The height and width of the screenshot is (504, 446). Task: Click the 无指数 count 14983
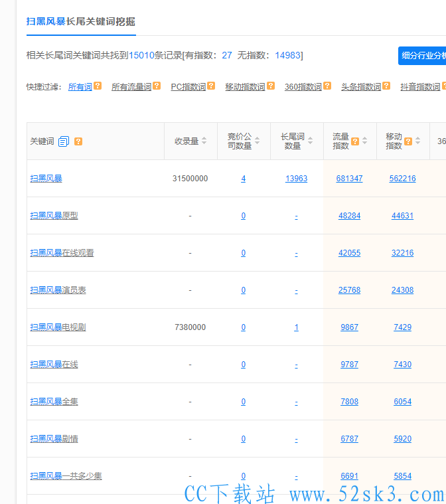pyautogui.click(x=287, y=55)
